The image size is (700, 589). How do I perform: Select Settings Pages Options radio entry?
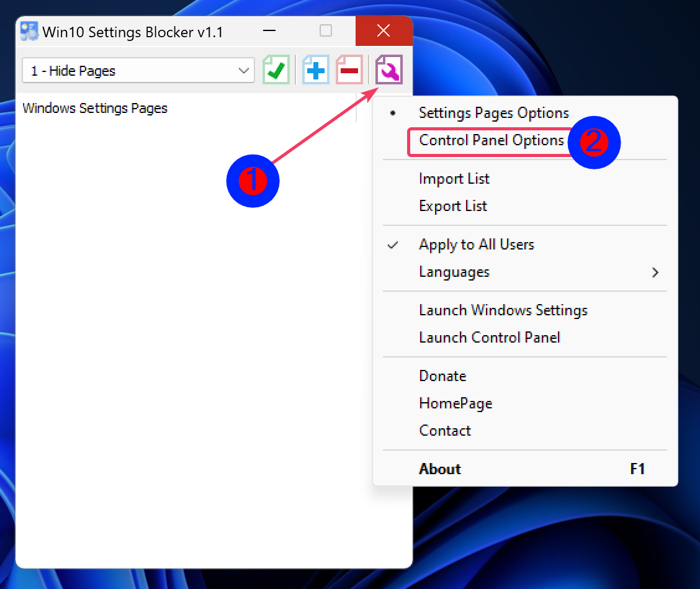[x=525, y=113]
